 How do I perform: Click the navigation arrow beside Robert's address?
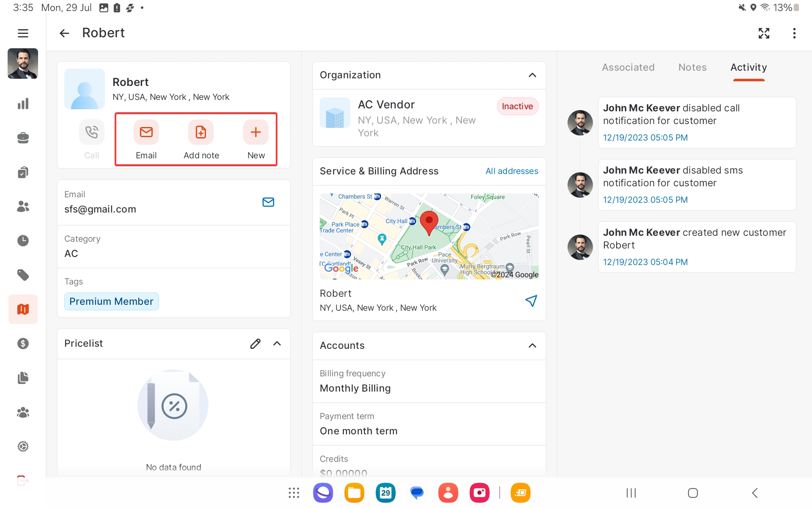531,301
